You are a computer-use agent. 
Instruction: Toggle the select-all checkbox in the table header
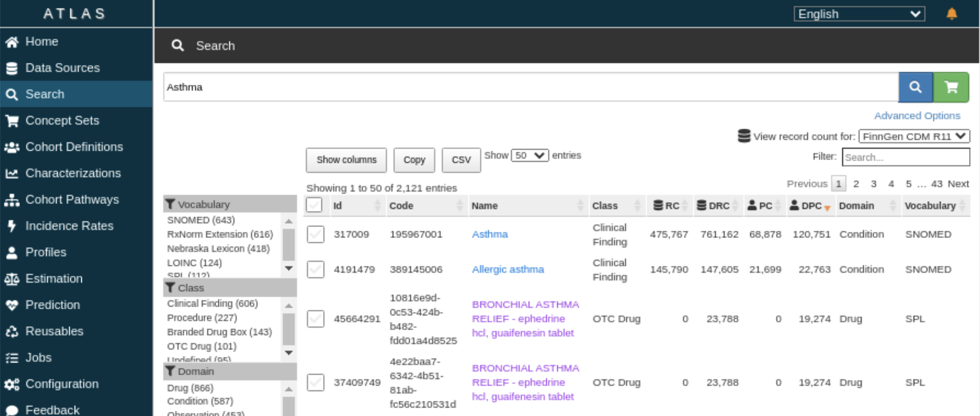pyautogui.click(x=314, y=205)
